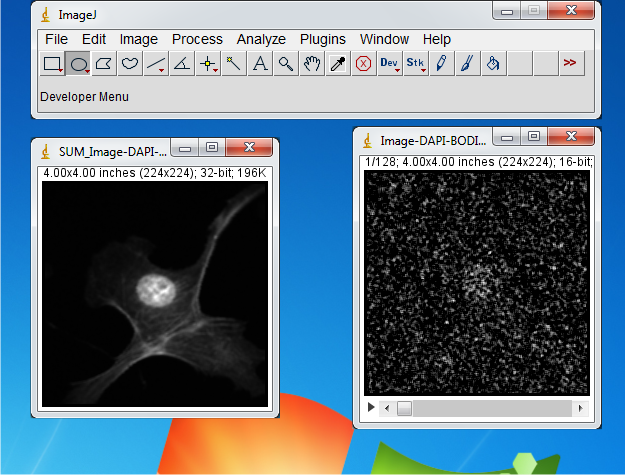This screenshot has width=625, height=475.
Task: Click the red X action tool icon
Action: (x=364, y=63)
